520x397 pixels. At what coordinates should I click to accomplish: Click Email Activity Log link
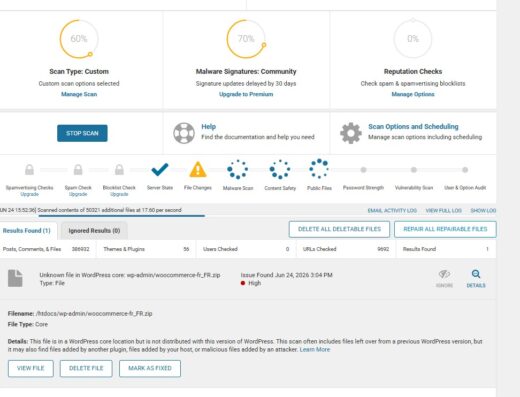tap(392, 211)
